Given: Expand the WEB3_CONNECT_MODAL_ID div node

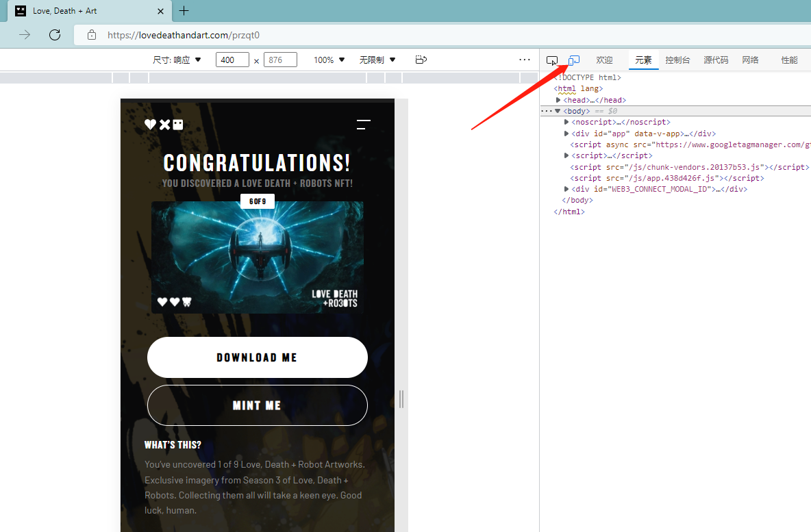Looking at the screenshot, I should pyautogui.click(x=566, y=189).
